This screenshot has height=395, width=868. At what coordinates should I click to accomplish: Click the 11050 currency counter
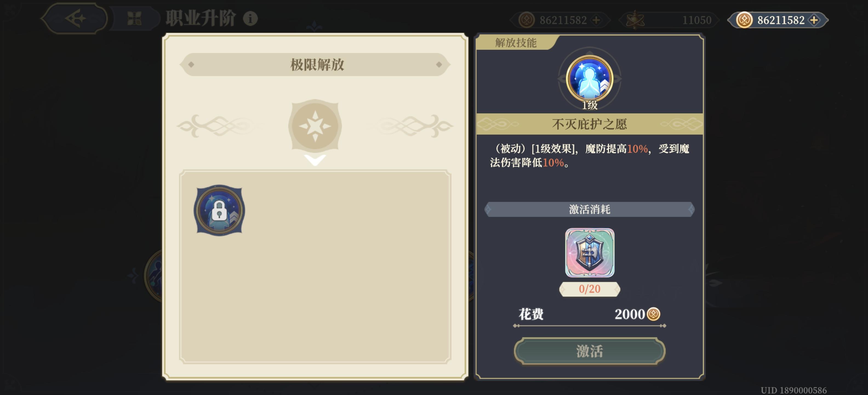pyautogui.click(x=696, y=20)
